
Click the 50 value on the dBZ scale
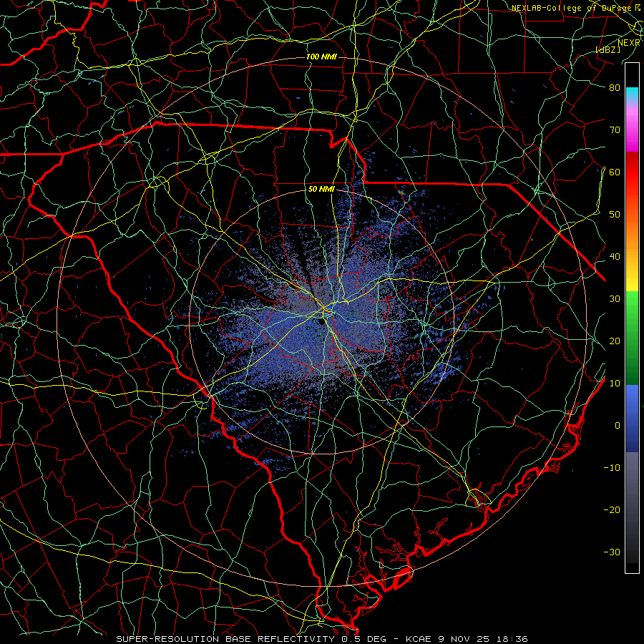pos(615,215)
